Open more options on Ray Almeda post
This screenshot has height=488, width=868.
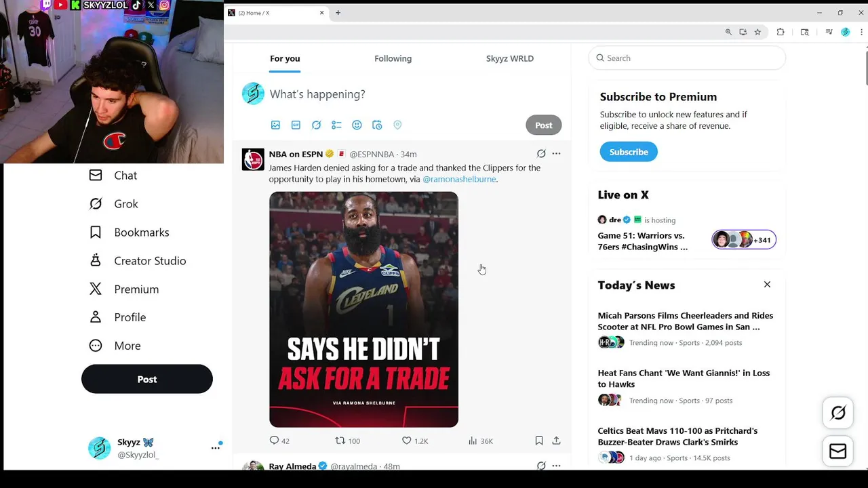[556, 466]
